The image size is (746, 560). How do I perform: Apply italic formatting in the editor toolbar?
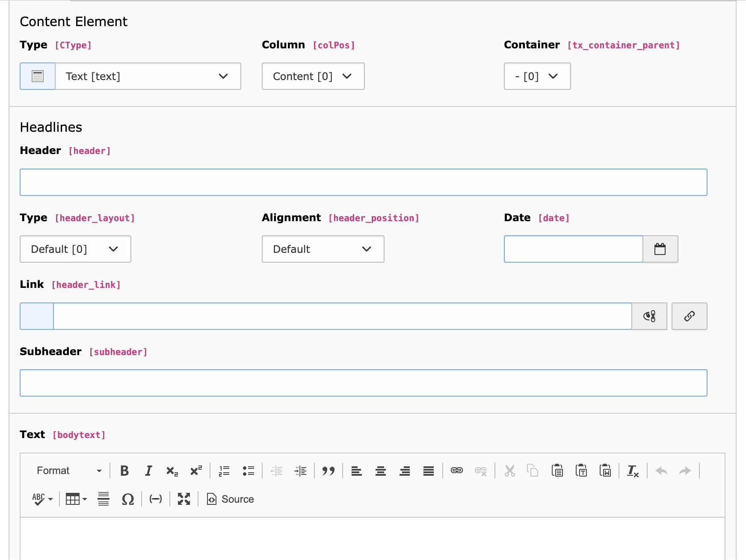coord(148,471)
